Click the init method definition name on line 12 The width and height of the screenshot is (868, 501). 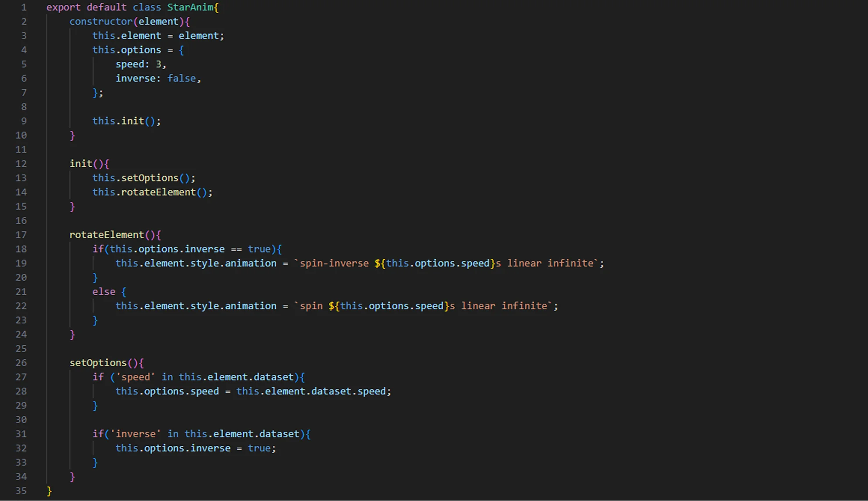(81, 164)
